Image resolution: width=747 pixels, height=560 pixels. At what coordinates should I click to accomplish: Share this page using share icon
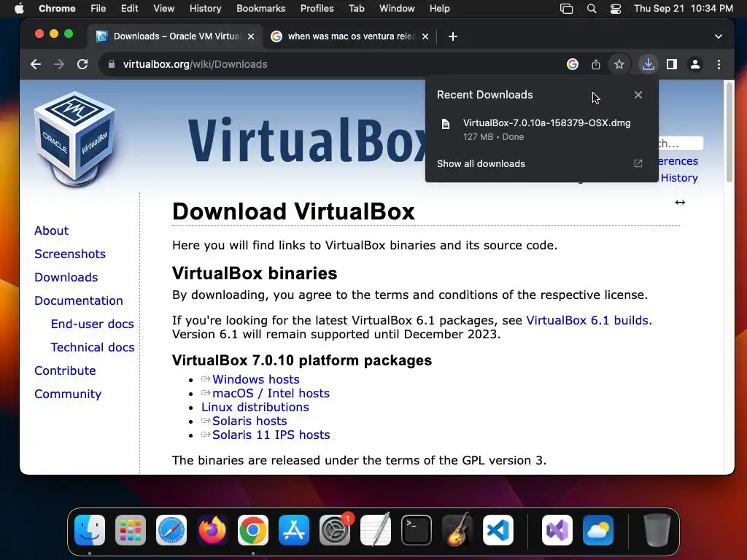(596, 64)
